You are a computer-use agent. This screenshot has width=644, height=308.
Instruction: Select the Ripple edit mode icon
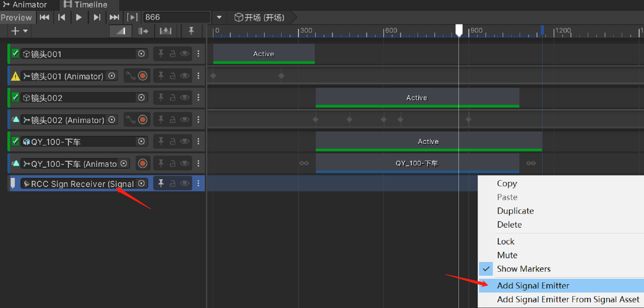(143, 31)
